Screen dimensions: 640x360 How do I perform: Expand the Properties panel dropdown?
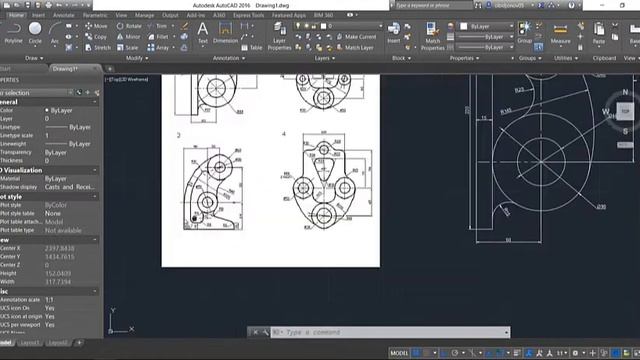tap(464, 58)
